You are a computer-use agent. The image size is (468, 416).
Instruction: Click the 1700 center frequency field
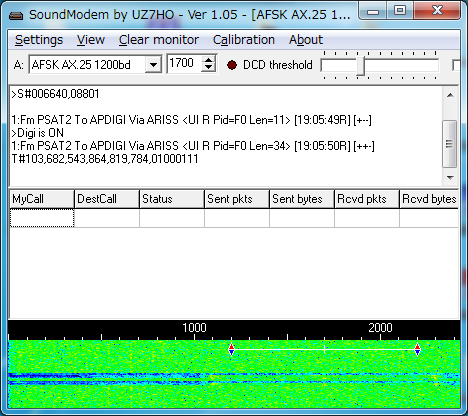click(184, 63)
